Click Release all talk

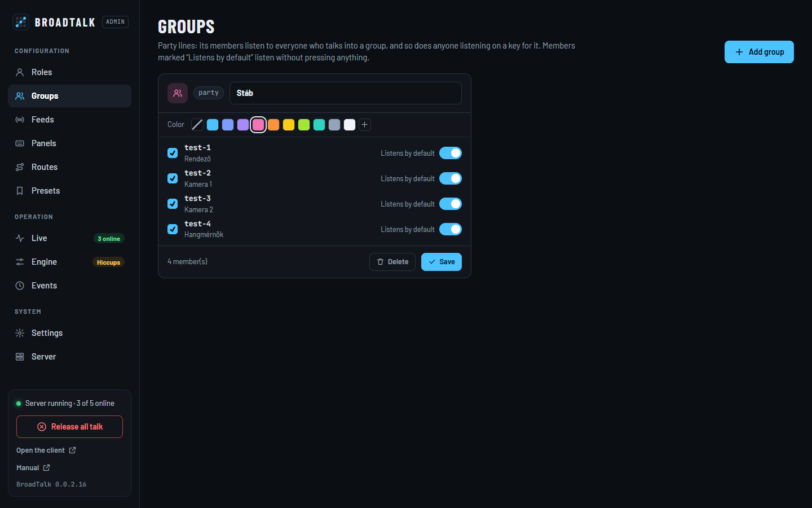69,427
